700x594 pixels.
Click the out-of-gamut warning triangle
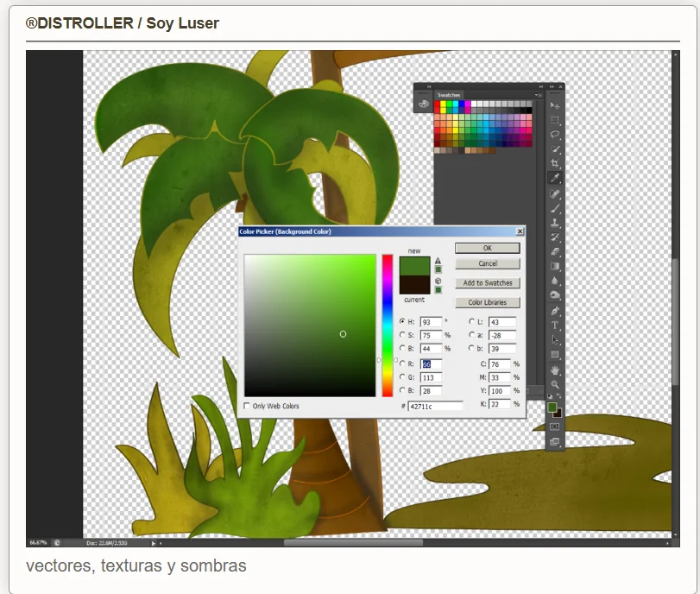(x=438, y=261)
